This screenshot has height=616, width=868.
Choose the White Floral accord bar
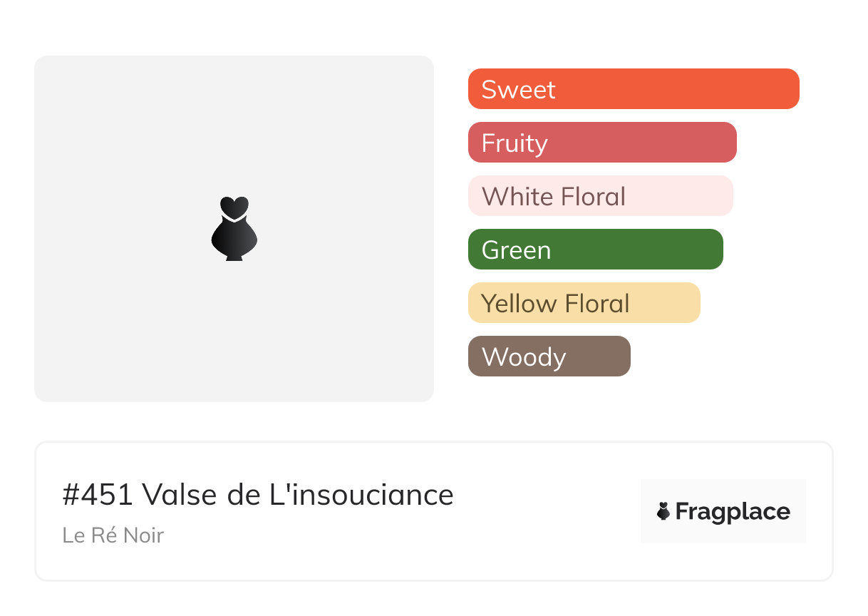pos(601,196)
